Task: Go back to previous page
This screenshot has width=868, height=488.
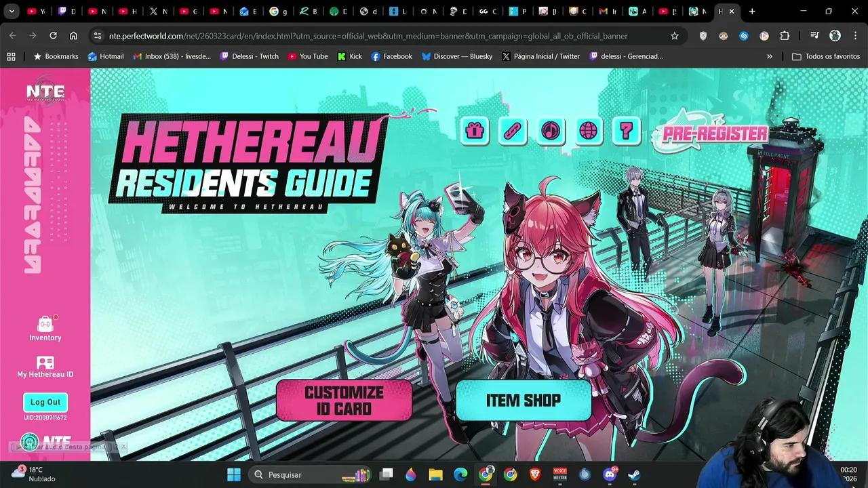Action: point(13,36)
